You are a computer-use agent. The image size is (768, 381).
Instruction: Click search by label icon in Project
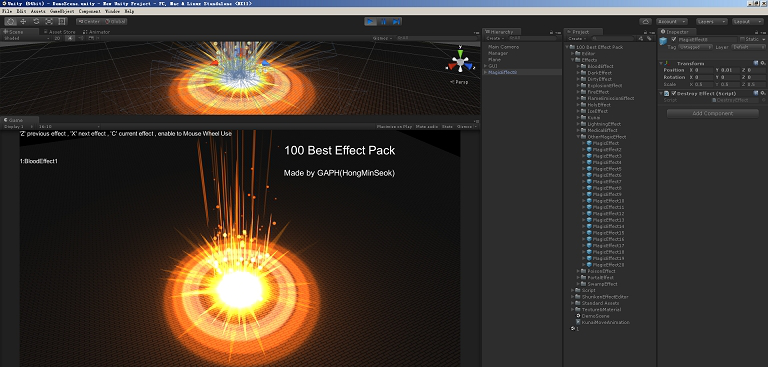pos(649,38)
